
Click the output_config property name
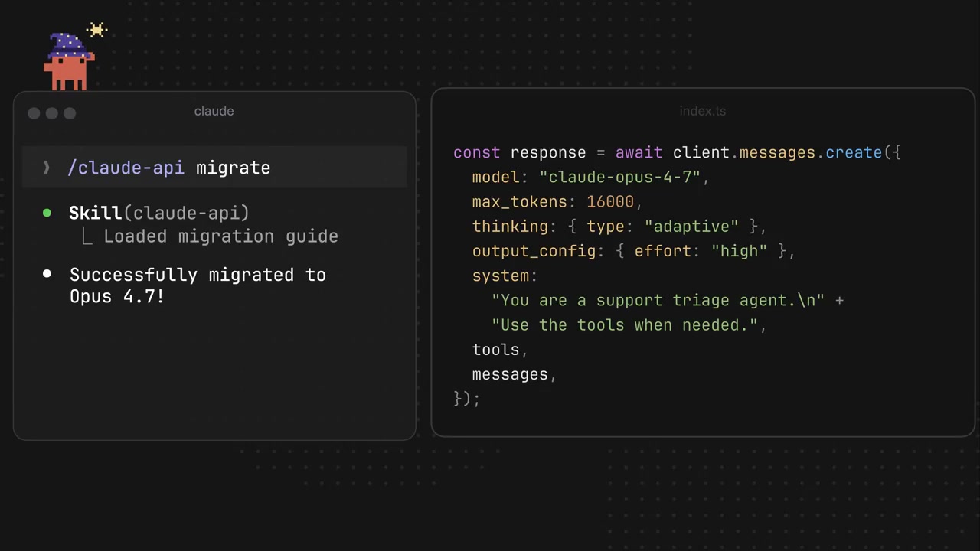pos(534,251)
